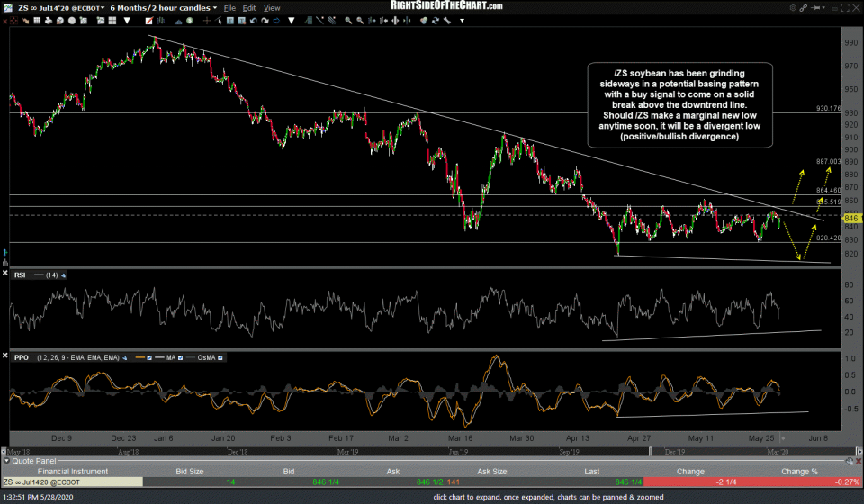The image size is (864, 504).
Task: Close the PPO indicator panel
Action: pyautogui.click(x=6, y=357)
